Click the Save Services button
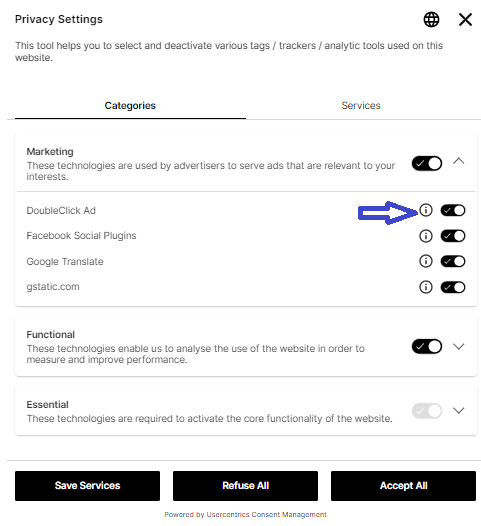Viewport: 481px width, 526px height. coord(88,486)
